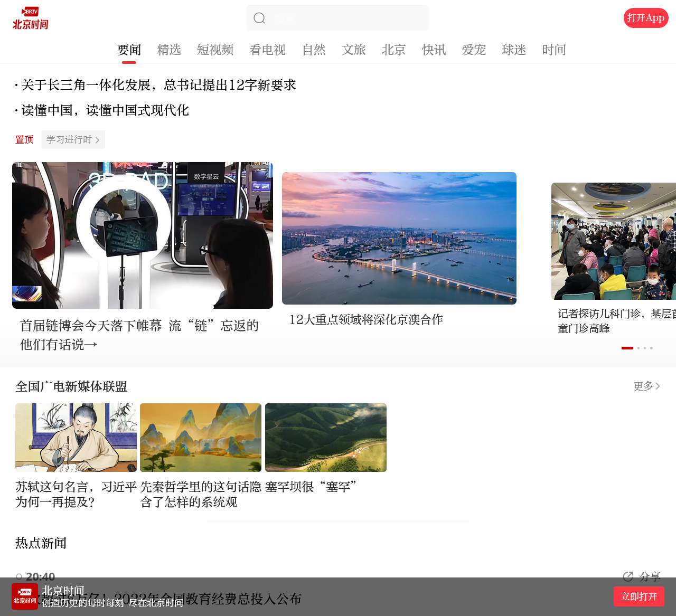
Task: Open the pediatric clinic carousel image
Action: coord(614,241)
